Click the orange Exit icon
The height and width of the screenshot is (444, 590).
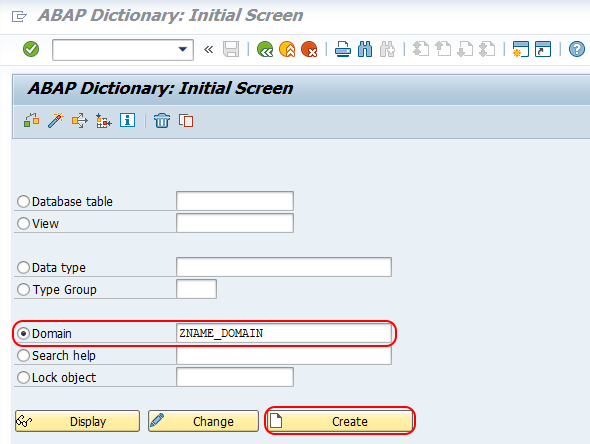[287, 49]
